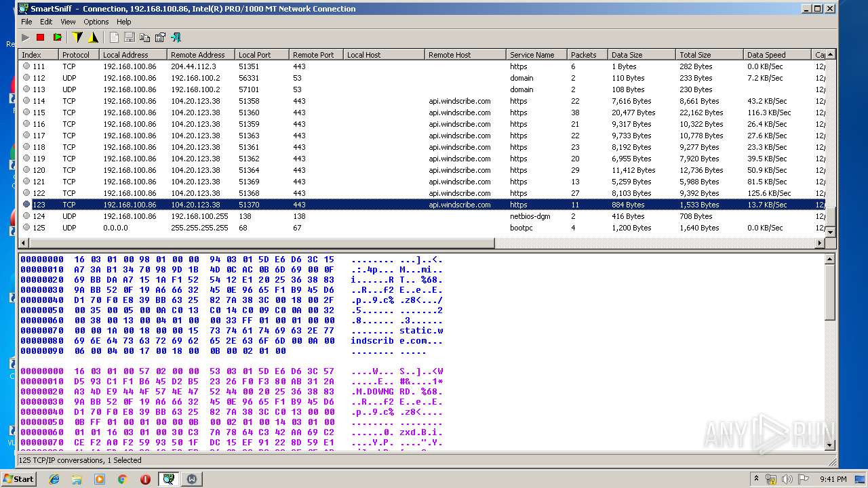This screenshot has width=868, height=488.
Task: Sort by the Protocol column header
Action: [x=79, y=55]
